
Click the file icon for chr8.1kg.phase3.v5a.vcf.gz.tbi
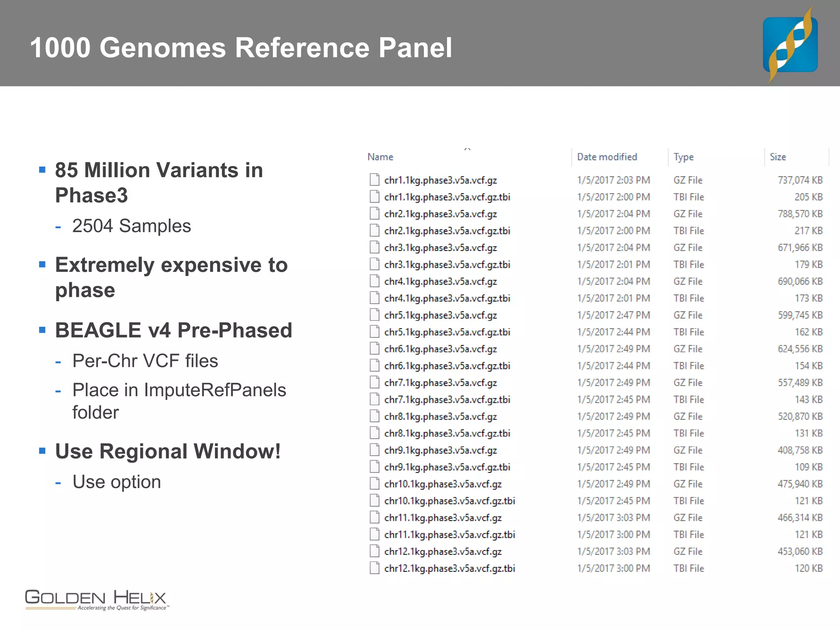374,433
